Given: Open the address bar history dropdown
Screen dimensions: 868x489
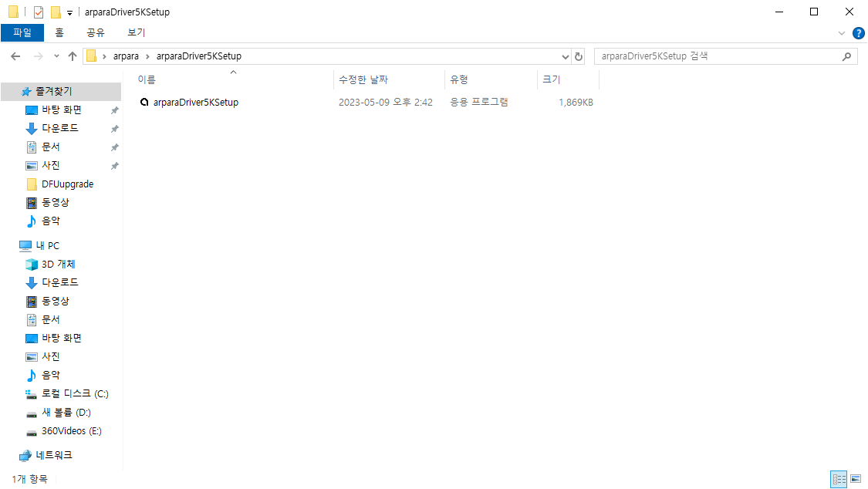Looking at the screenshot, I should click(x=566, y=56).
